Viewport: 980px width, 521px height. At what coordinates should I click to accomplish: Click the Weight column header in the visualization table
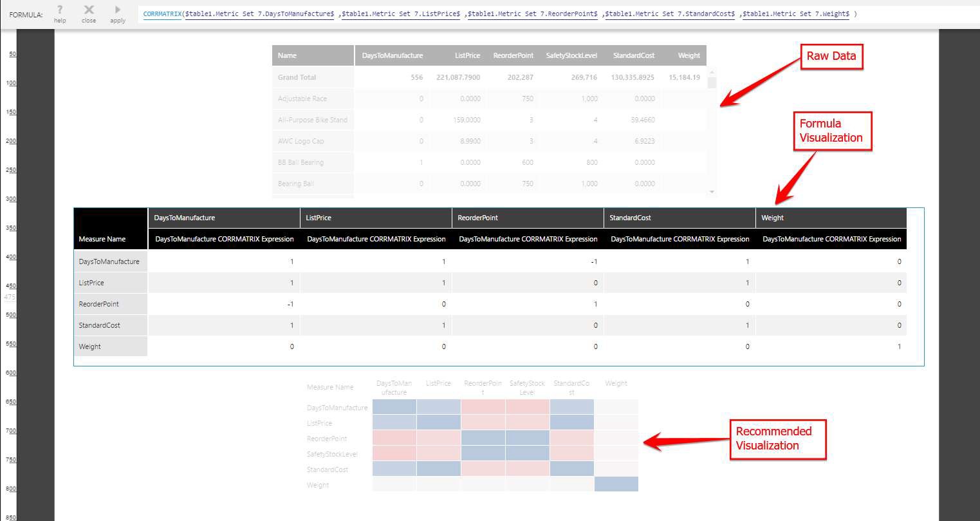click(x=830, y=218)
